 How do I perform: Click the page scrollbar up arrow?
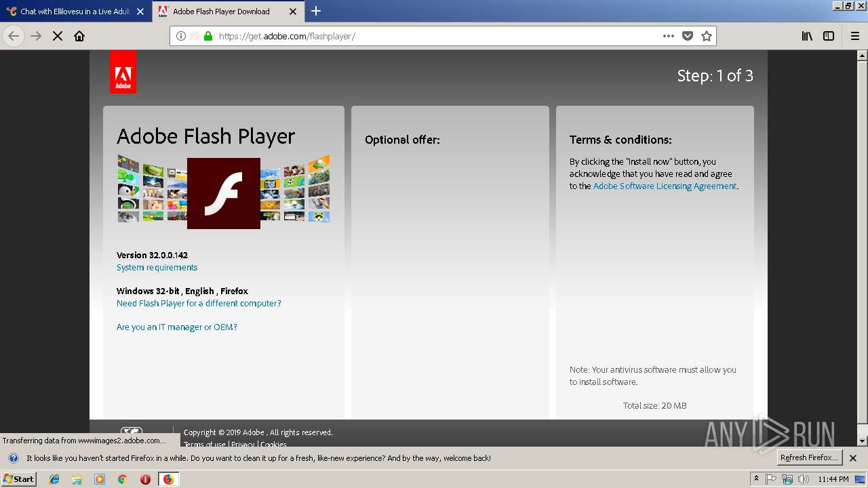tap(863, 55)
